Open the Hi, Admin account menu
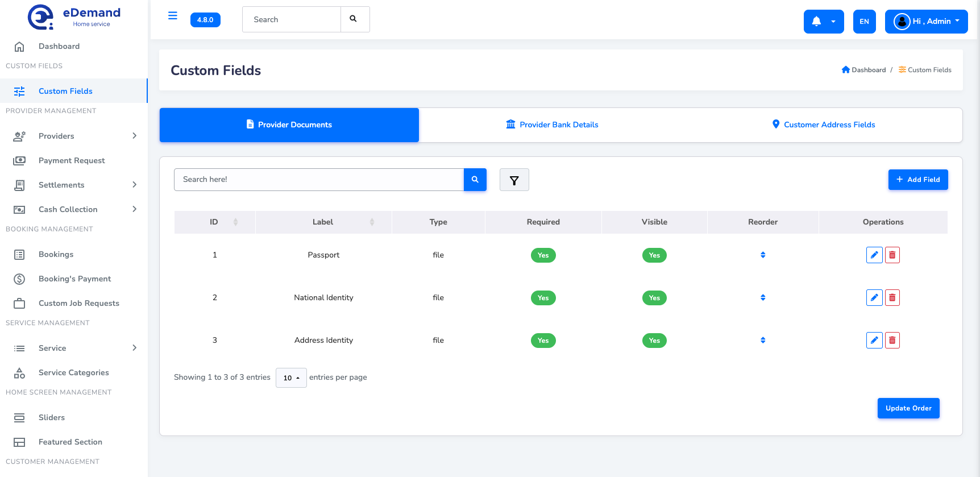Image resolution: width=980 pixels, height=477 pixels. pos(926,22)
